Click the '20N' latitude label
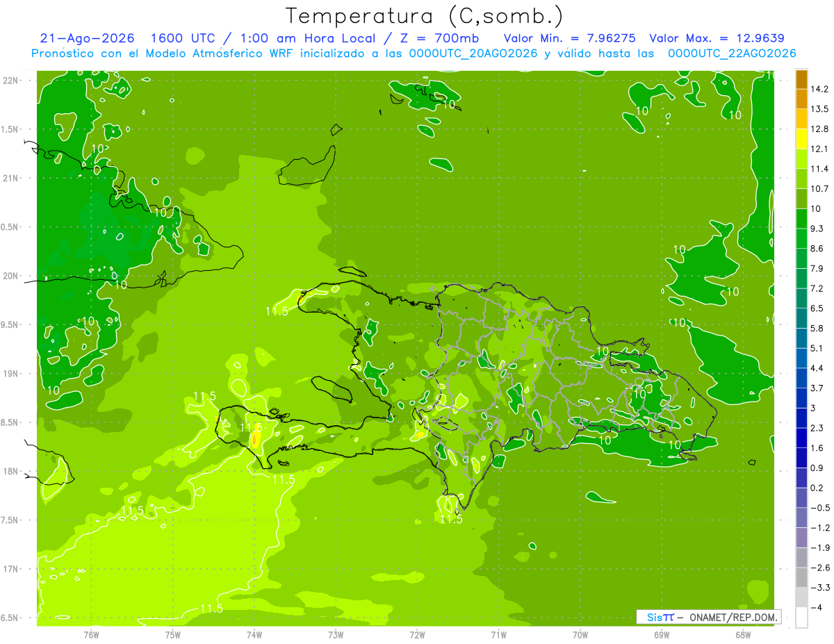Image resolution: width=834 pixels, height=644 pixels. click(10, 276)
